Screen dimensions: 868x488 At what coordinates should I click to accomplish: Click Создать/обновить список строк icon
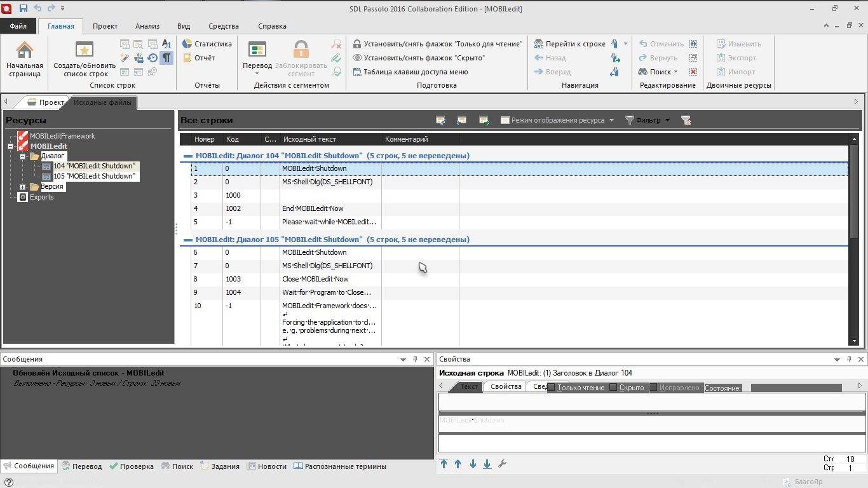click(x=85, y=50)
